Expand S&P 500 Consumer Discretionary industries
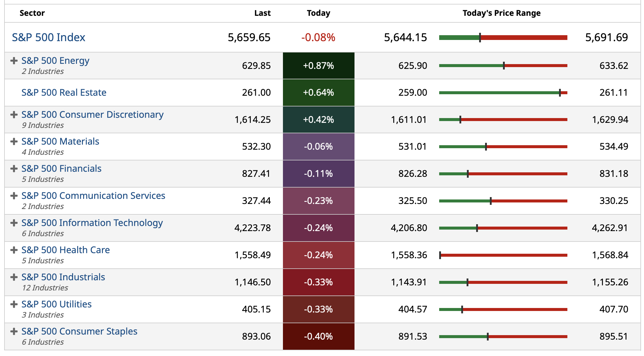The image size is (644, 356). pos(14,115)
